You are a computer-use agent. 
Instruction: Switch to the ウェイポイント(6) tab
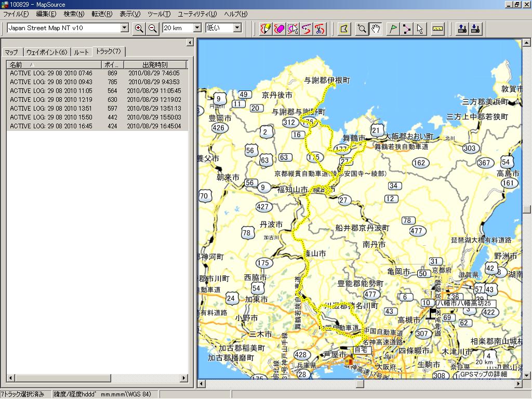[47, 52]
